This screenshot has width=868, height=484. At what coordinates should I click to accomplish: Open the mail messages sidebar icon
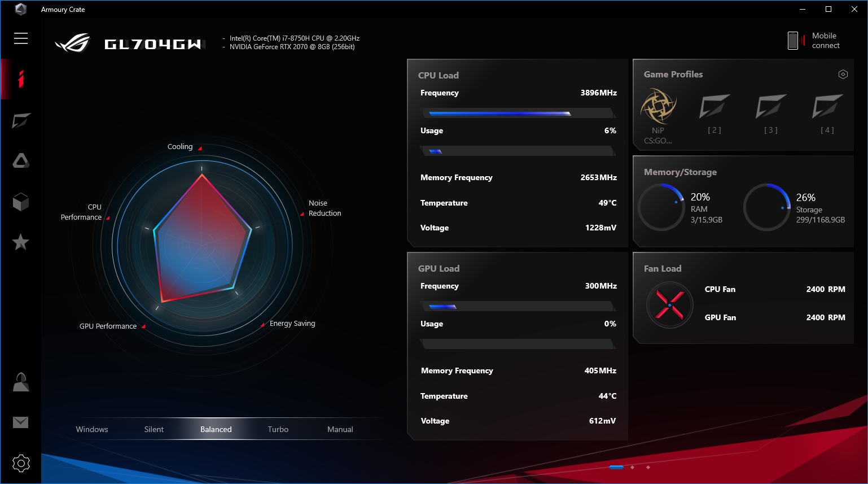pyautogui.click(x=21, y=422)
